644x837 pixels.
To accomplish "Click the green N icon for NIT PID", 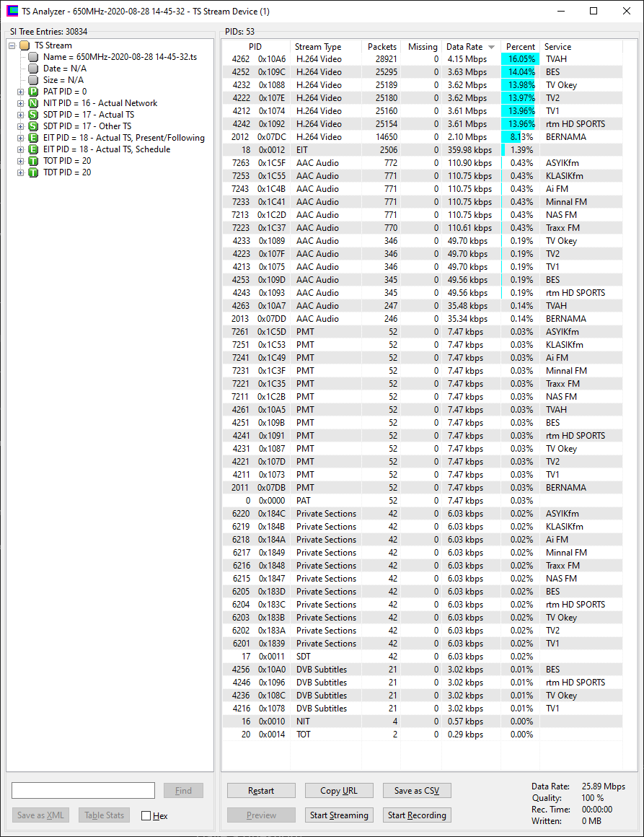I will 33,103.
